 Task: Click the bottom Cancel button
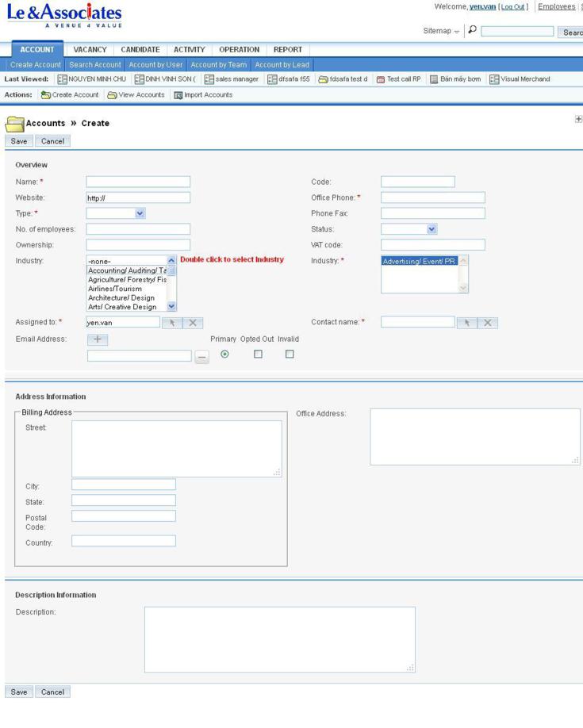coord(52,692)
